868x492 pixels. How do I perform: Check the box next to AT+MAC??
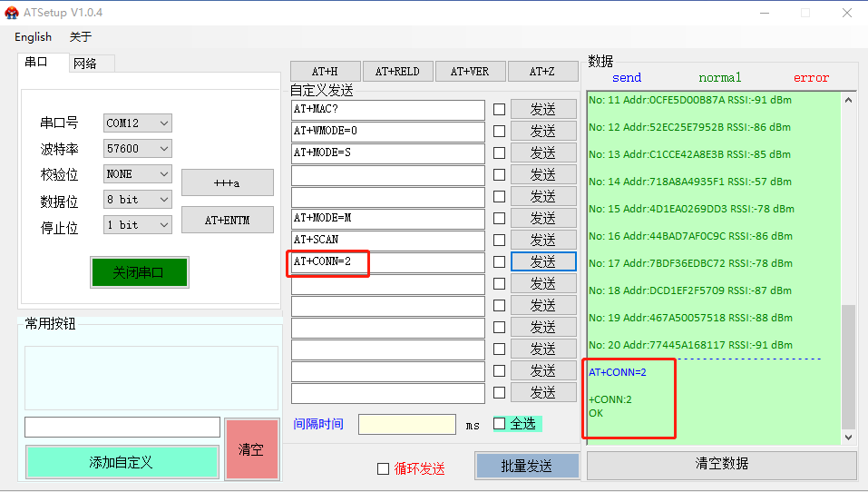click(499, 109)
